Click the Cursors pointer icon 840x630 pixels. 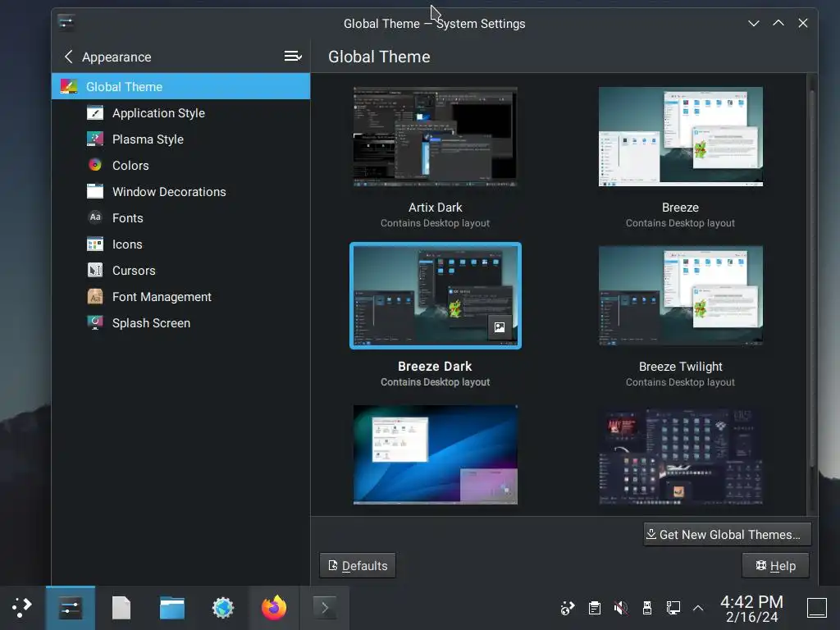click(x=95, y=270)
